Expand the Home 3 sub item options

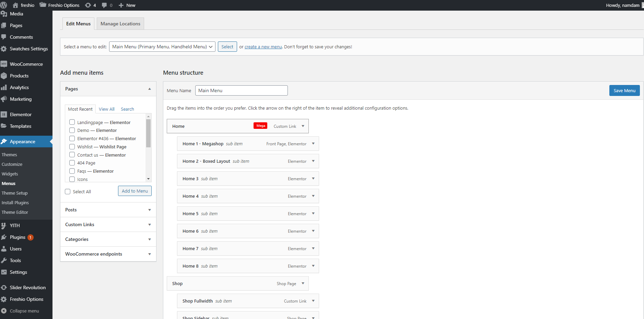point(313,179)
